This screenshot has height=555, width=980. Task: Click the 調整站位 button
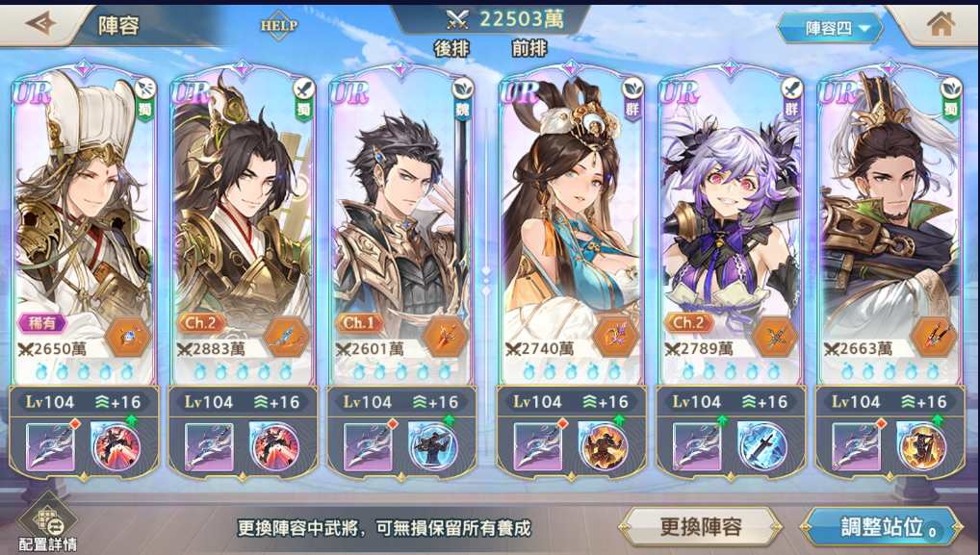pos(883,527)
